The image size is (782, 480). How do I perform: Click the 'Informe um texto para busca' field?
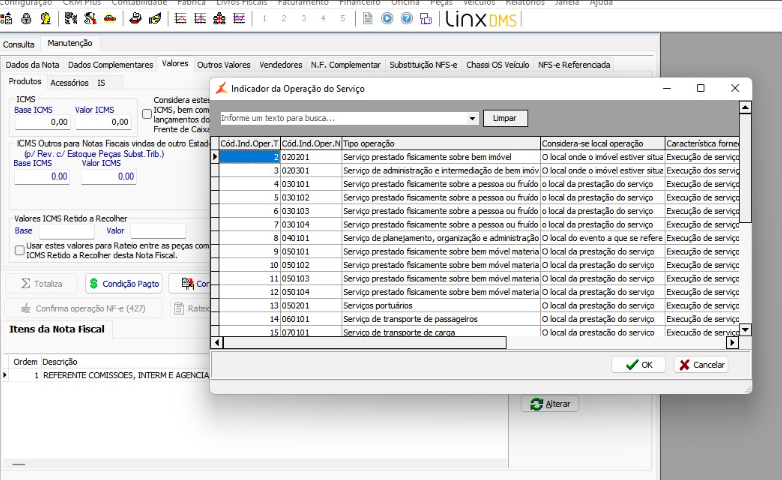(343, 118)
